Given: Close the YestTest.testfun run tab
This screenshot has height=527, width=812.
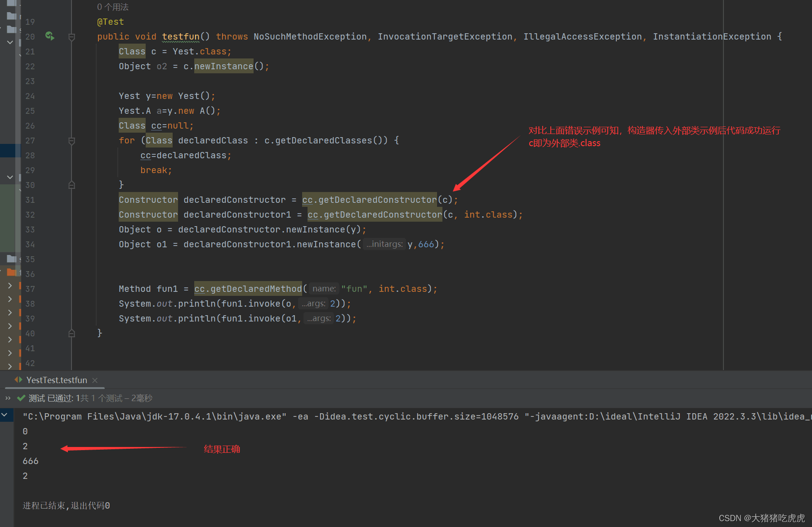Looking at the screenshot, I should tap(95, 380).
